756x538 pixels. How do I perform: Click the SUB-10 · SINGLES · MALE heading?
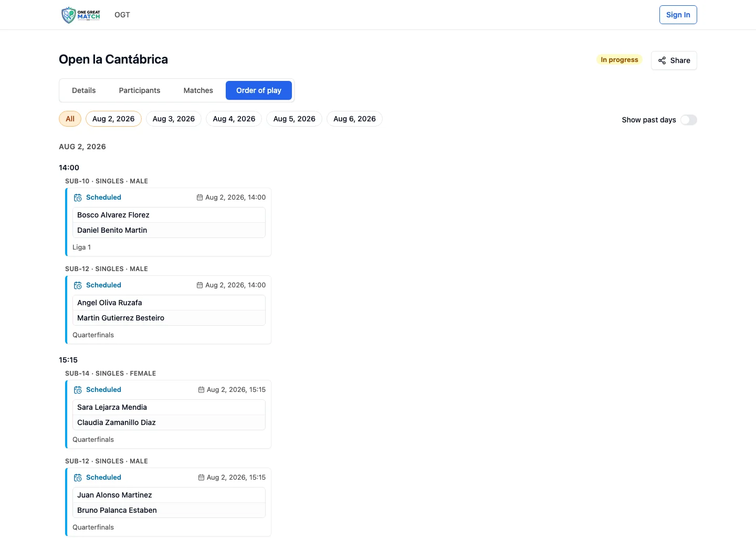[107, 181]
